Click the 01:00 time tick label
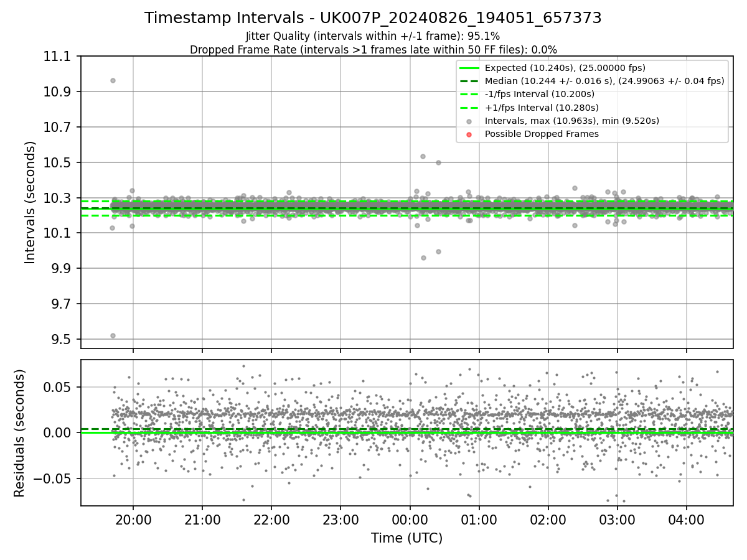 (479, 520)
